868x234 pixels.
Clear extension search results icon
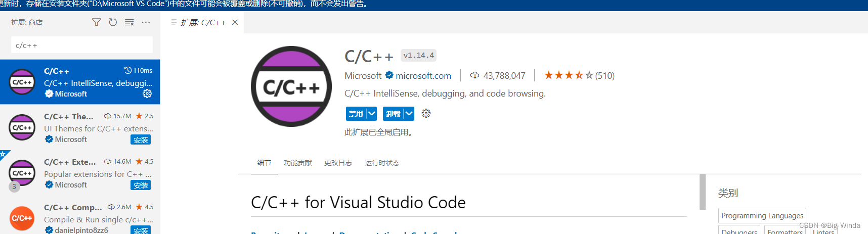click(x=129, y=22)
